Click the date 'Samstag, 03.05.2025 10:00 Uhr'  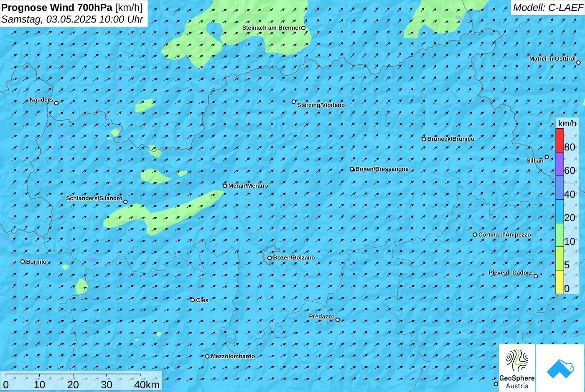point(72,19)
